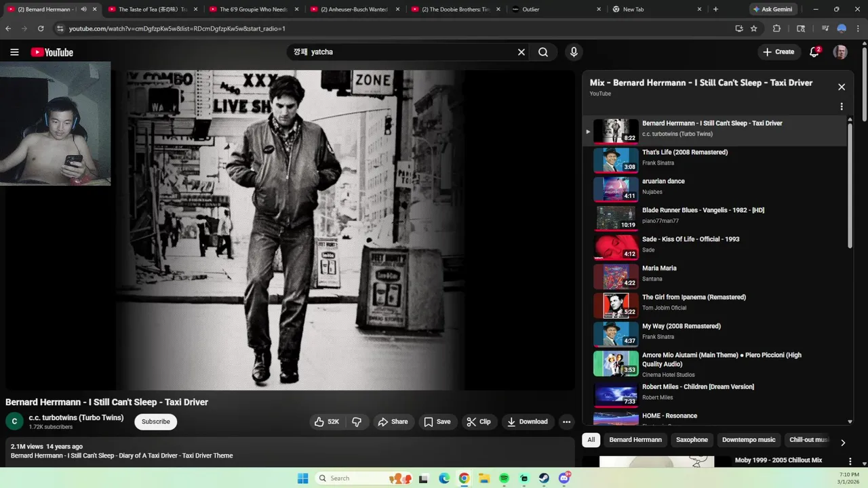Play The Girl from Ipanema (Remastered)
Viewport: 868px width, 488px height.
click(714, 305)
